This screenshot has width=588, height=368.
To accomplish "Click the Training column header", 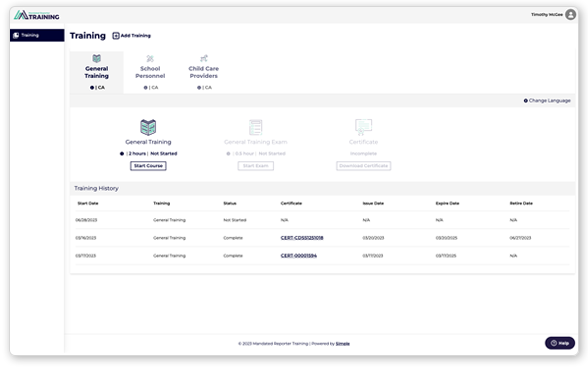I will [161, 203].
